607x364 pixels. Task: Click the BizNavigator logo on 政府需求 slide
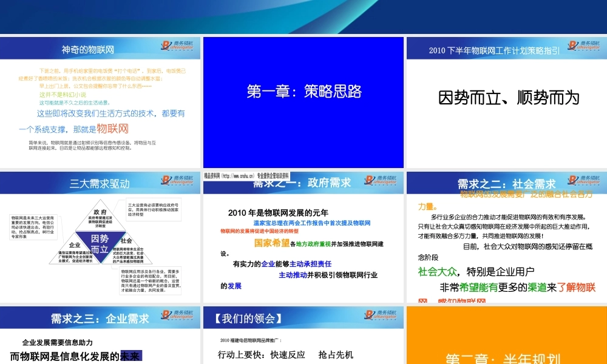(380, 180)
